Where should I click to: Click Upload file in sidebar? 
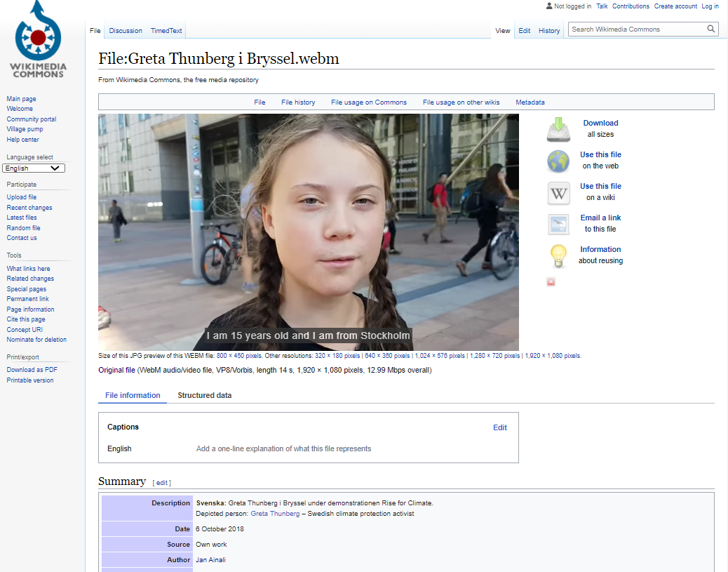(21, 197)
